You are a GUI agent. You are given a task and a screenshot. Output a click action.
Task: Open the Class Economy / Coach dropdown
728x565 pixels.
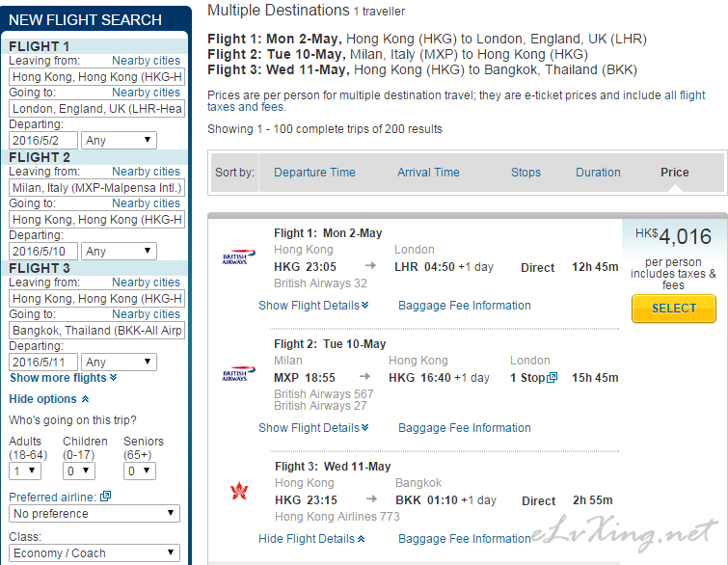pos(94,552)
